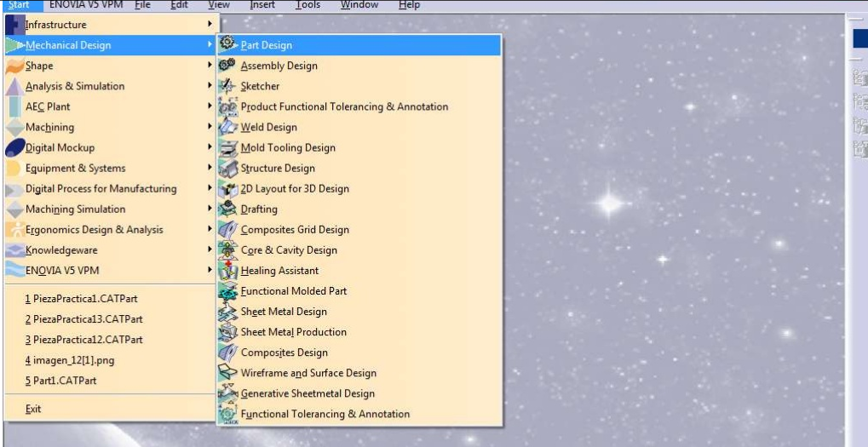Click the Ergonomics Design & Analysis icon

pyautogui.click(x=15, y=229)
